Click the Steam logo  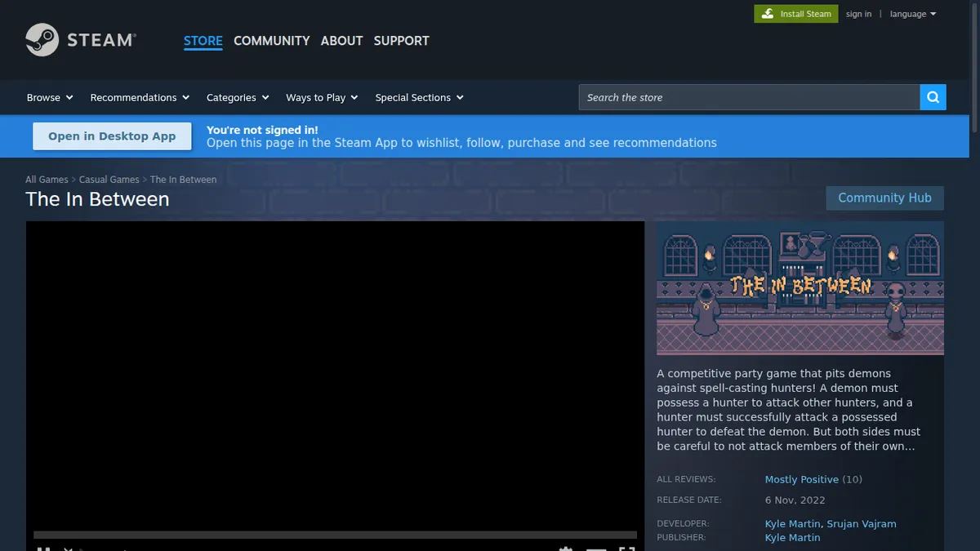[81, 39]
